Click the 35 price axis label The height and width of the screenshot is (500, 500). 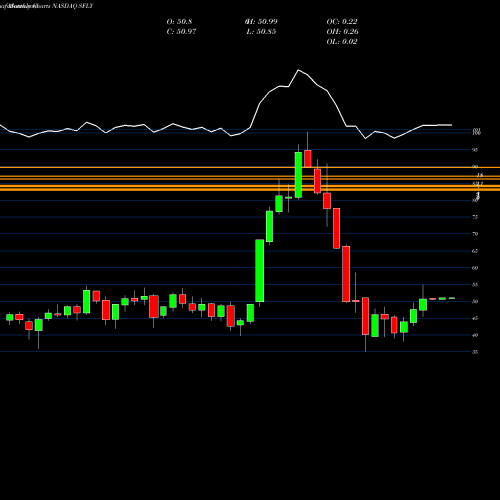pos(475,352)
